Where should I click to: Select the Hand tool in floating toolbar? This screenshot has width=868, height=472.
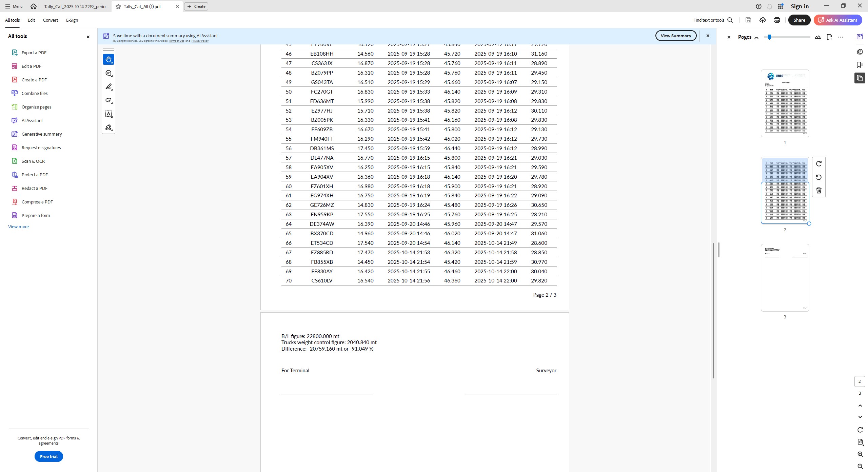(x=108, y=60)
